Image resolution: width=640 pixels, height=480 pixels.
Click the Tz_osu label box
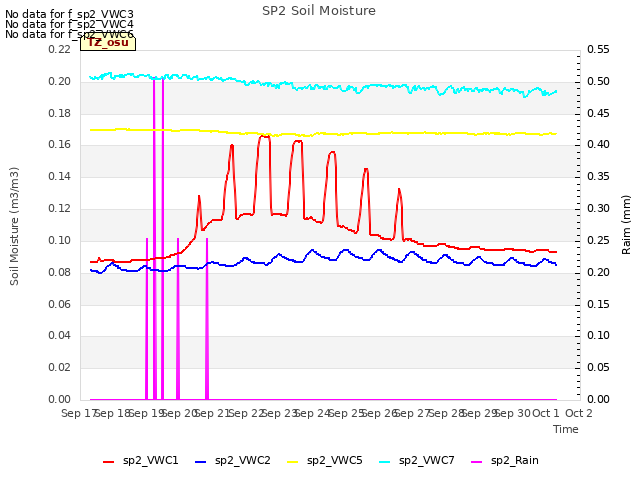tap(108, 43)
